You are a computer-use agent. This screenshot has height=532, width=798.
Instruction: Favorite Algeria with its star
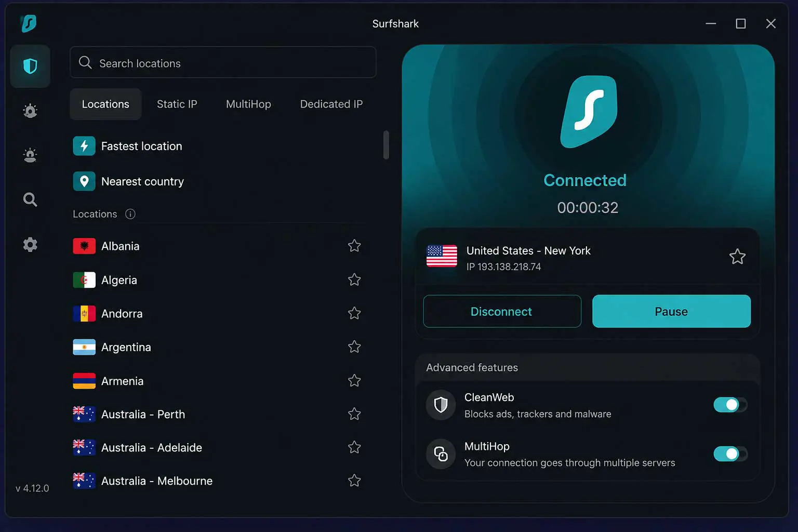(x=354, y=280)
